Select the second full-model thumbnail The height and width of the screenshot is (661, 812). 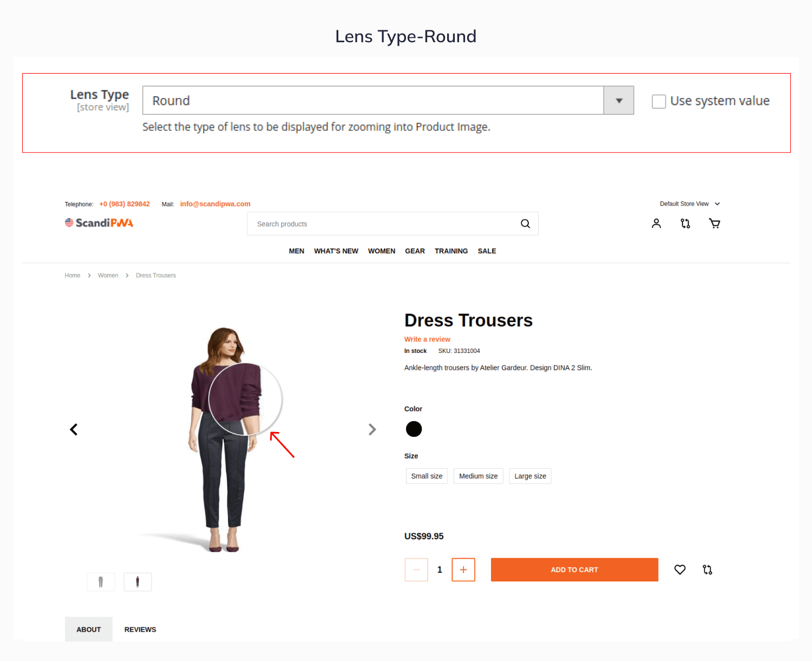pyautogui.click(x=137, y=582)
